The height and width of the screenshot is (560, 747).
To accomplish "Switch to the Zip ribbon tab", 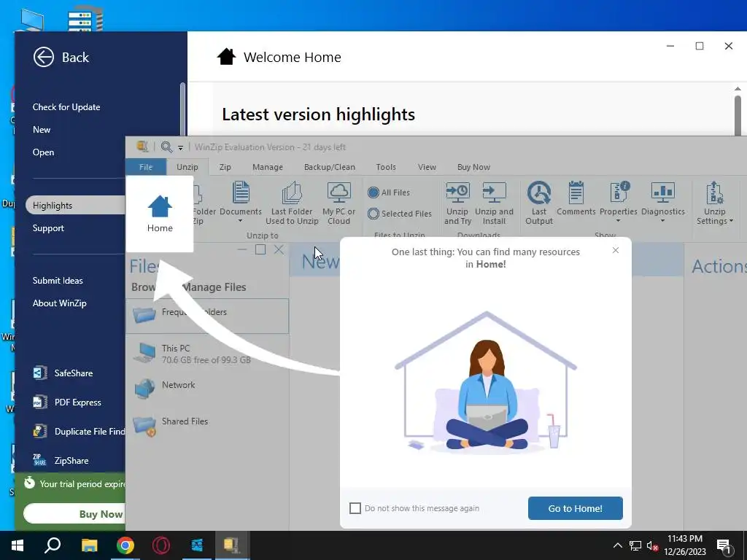I will (x=225, y=167).
